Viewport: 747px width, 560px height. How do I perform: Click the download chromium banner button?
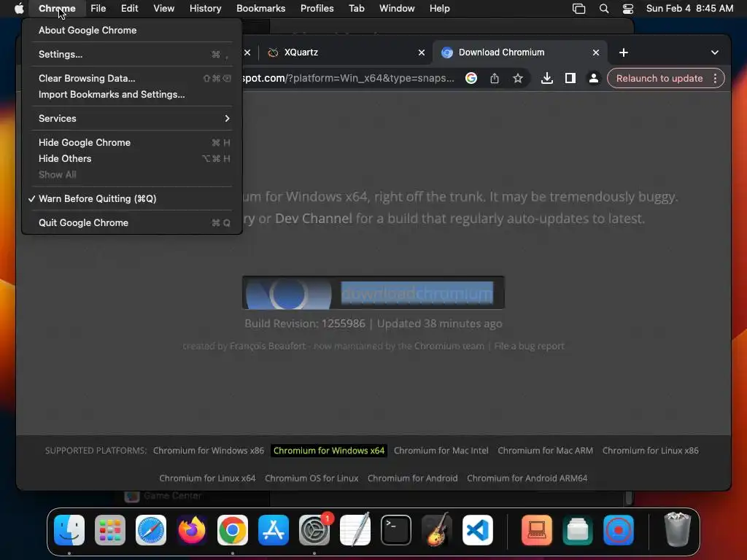point(373,293)
